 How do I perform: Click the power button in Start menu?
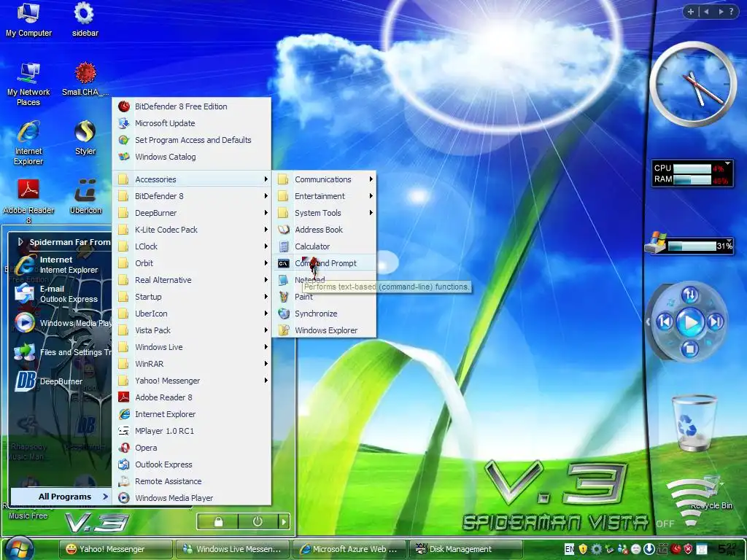(x=258, y=522)
